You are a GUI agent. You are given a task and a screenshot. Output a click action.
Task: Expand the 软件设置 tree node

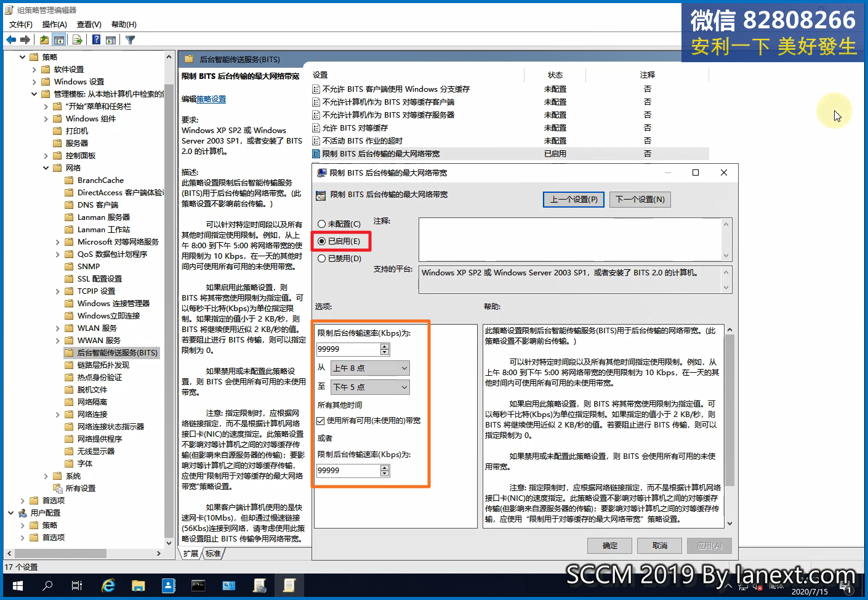click(x=34, y=70)
